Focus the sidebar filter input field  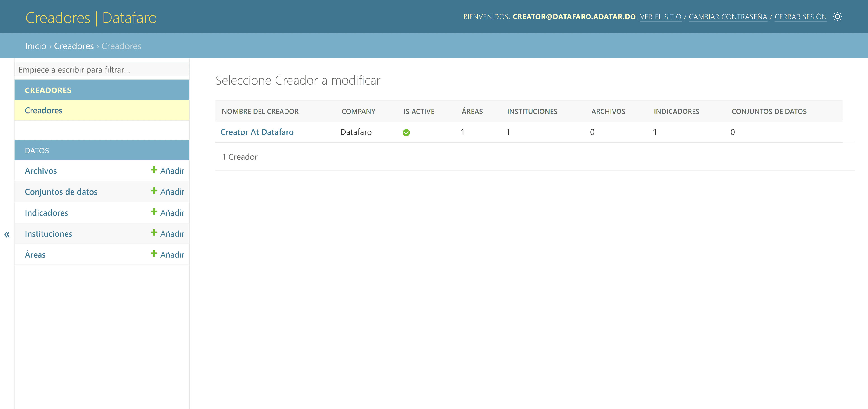(102, 69)
